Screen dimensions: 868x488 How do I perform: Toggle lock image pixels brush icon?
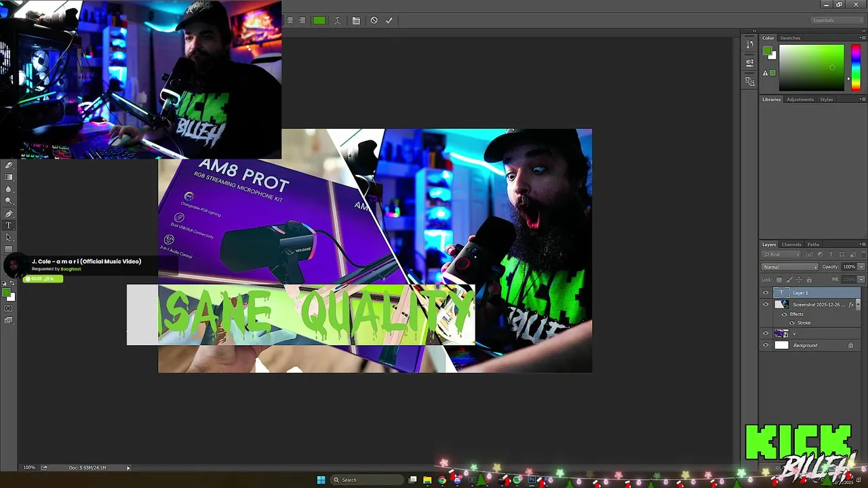pyautogui.click(x=789, y=280)
